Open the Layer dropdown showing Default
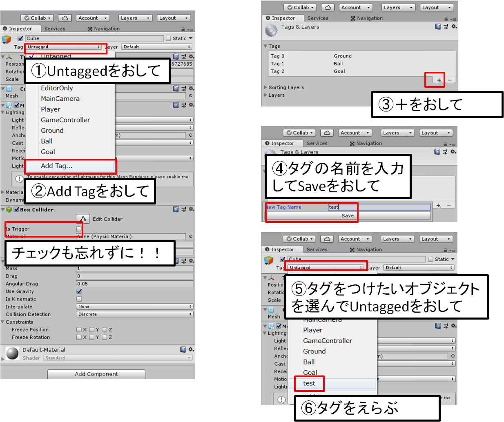Viewport: 504px width, 422px height. (156, 47)
